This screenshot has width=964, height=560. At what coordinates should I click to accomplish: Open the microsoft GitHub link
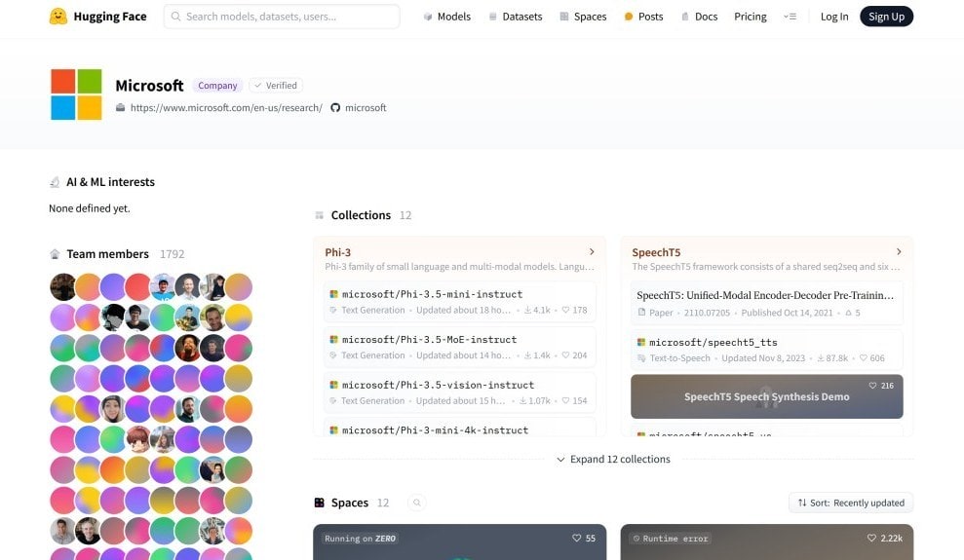pos(366,107)
